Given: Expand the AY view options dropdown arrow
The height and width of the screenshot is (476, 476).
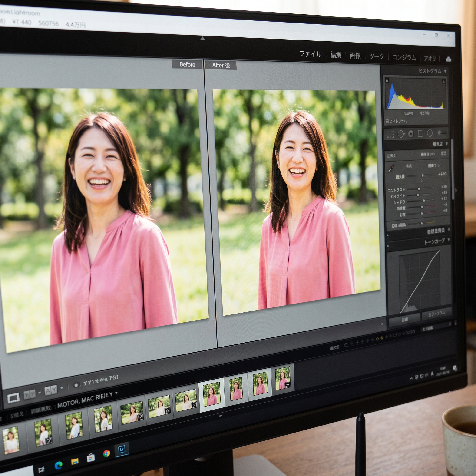Looking at the screenshot, I should tap(62, 388).
